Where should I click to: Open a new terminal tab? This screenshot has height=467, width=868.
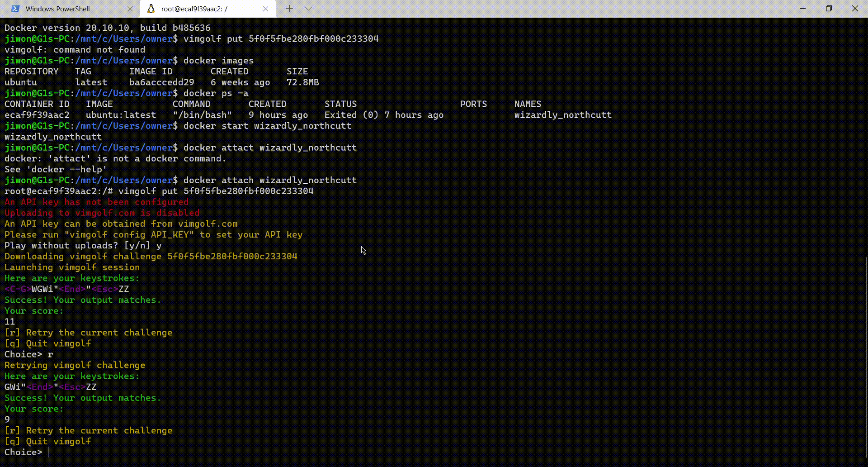coord(289,9)
